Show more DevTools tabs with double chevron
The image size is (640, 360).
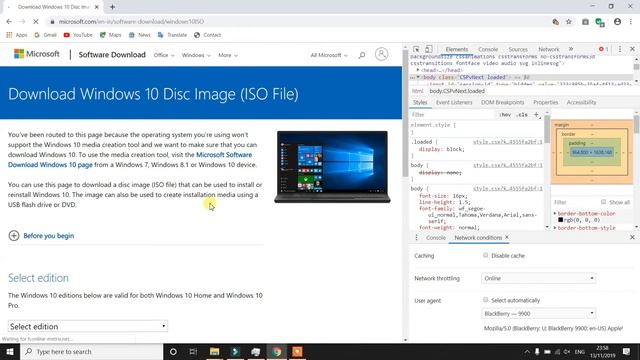point(571,49)
